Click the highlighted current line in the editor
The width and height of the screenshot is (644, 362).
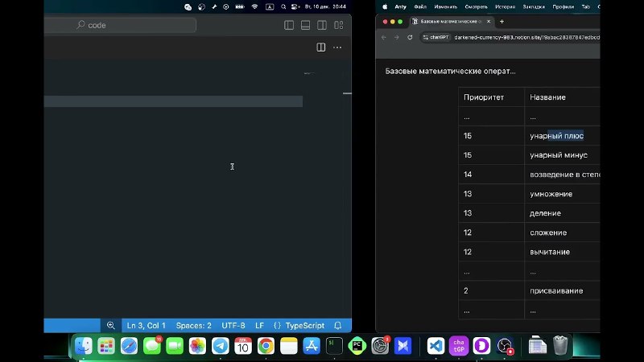173,101
